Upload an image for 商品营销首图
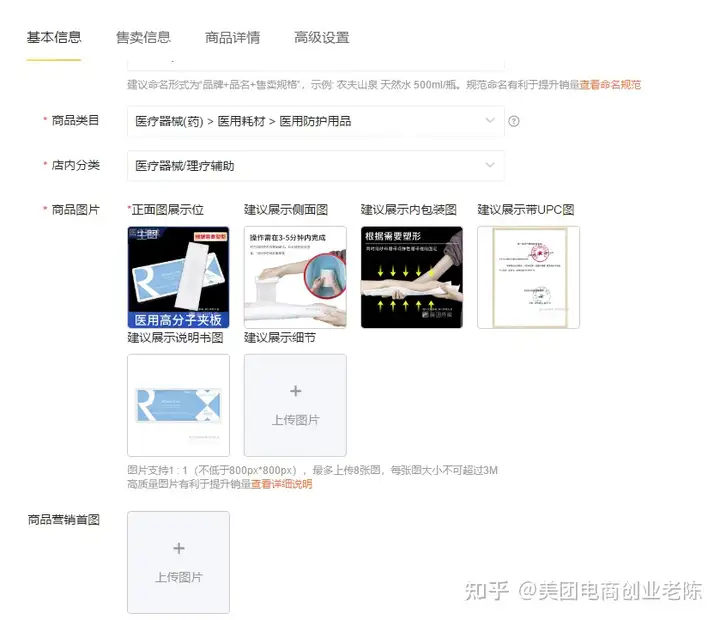The height and width of the screenshot is (620, 720). coord(178,563)
